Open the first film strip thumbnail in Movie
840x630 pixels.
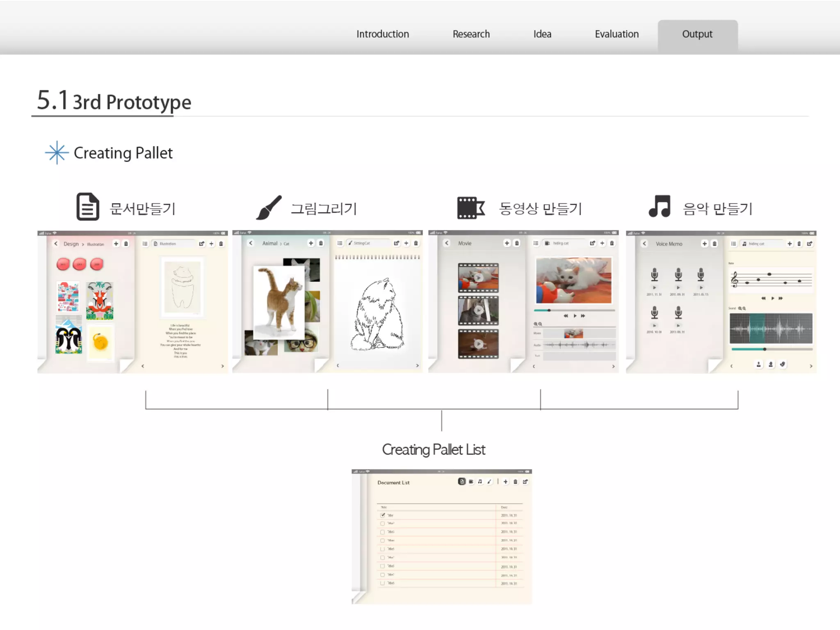click(x=478, y=278)
